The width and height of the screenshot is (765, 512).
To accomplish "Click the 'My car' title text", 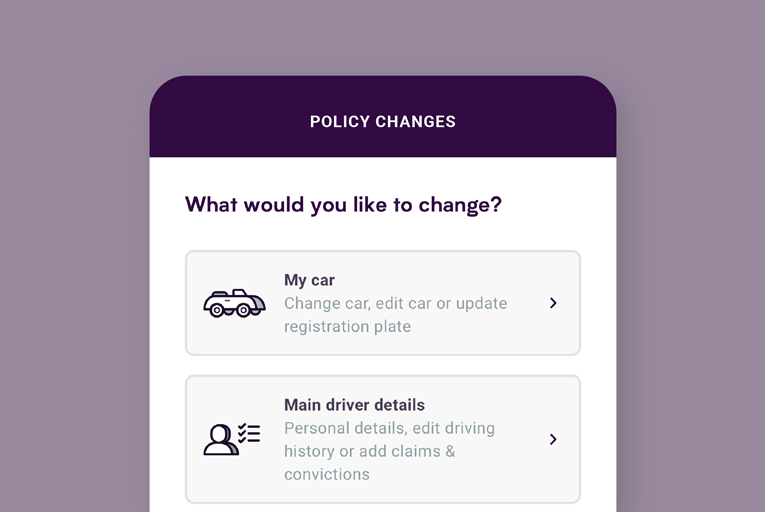I will click(x=309, y=280).
